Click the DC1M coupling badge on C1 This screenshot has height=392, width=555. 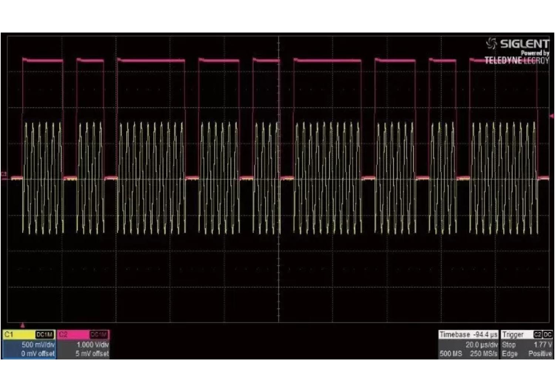pyautogui.click(x=44, y=335)
